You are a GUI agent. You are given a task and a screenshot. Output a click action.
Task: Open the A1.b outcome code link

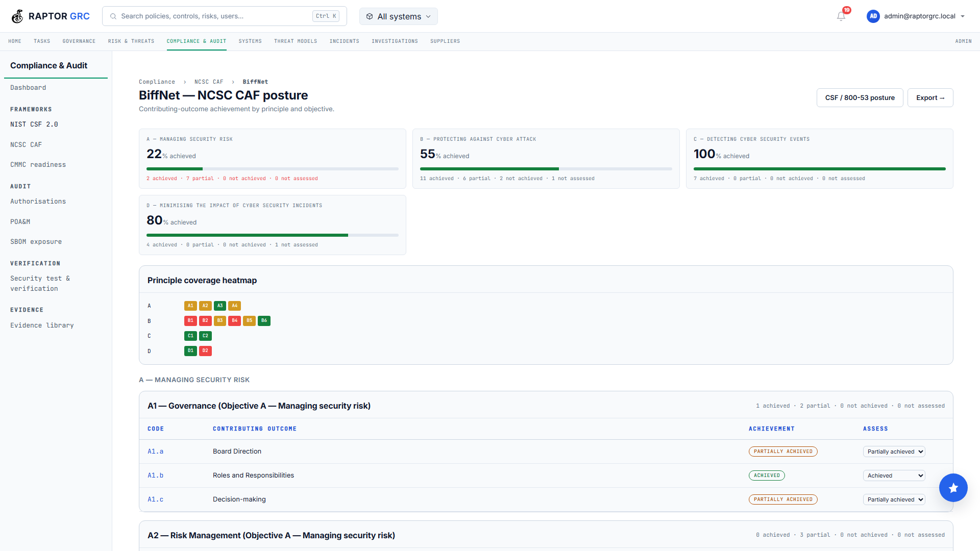[x=156, y=475]
